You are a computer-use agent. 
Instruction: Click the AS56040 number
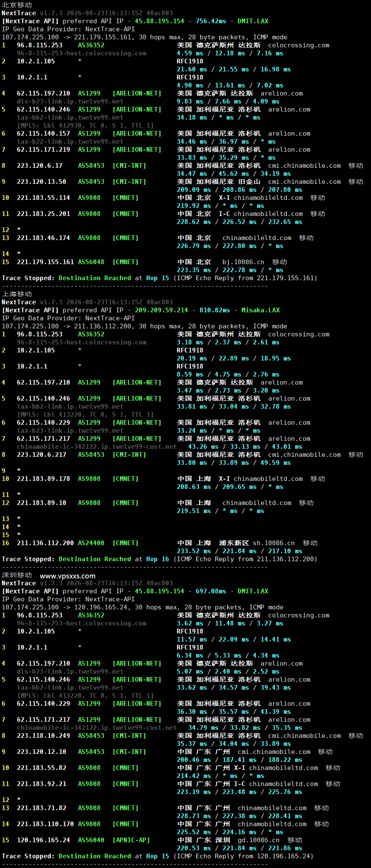(91, 840)
